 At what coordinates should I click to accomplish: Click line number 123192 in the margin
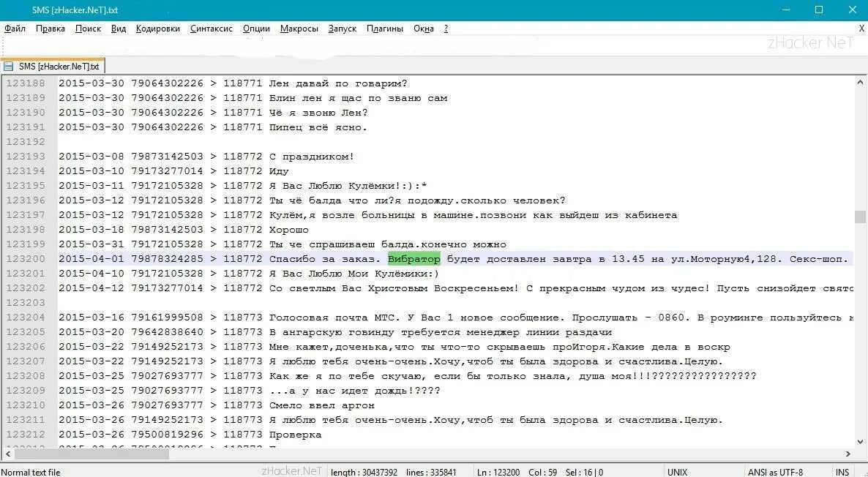pos(26,142)
